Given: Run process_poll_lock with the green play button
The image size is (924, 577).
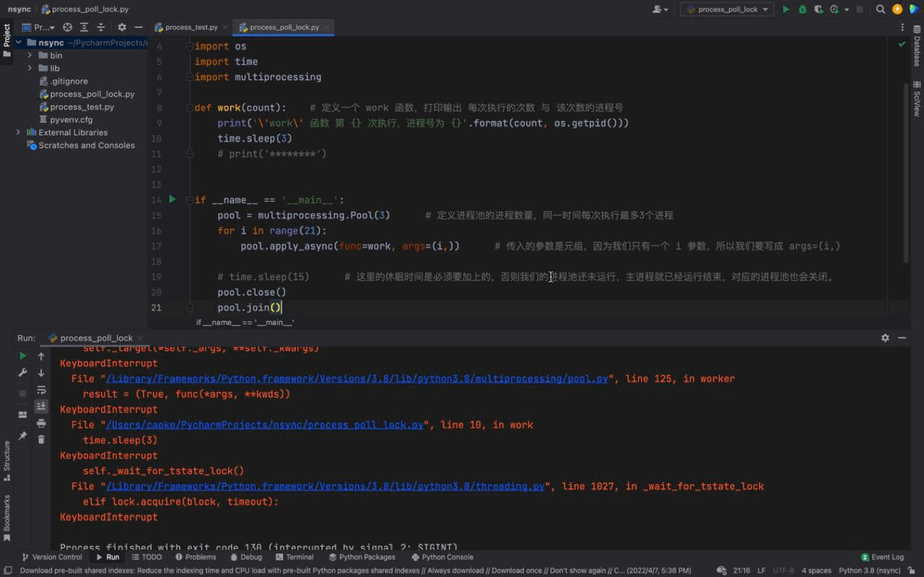Looking at the screenshot, I should point(786,9).
